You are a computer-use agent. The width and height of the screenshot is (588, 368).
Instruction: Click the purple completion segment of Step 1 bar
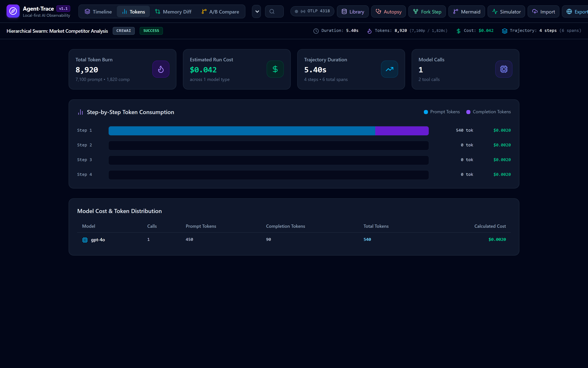click(x=402, y=131)
